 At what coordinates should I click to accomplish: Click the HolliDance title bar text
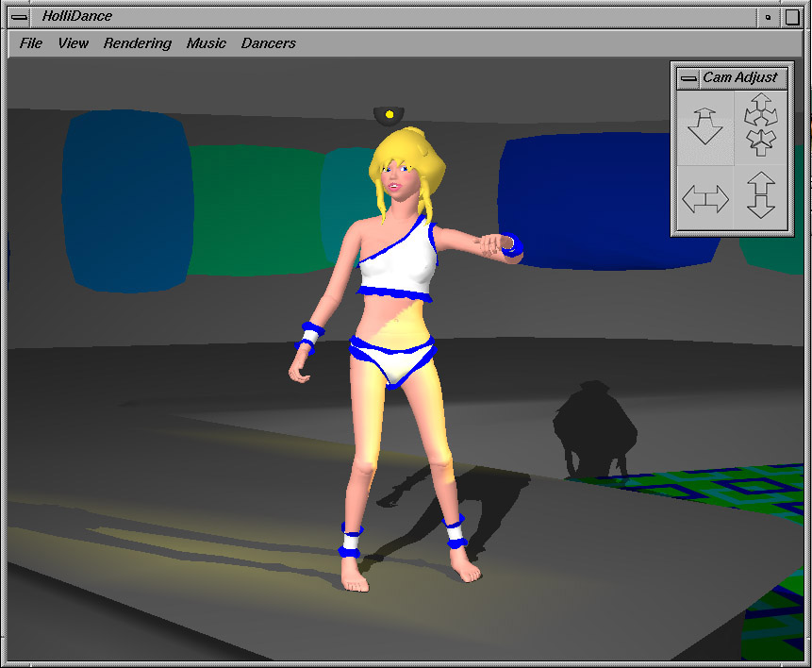click(x=76, y=16)
